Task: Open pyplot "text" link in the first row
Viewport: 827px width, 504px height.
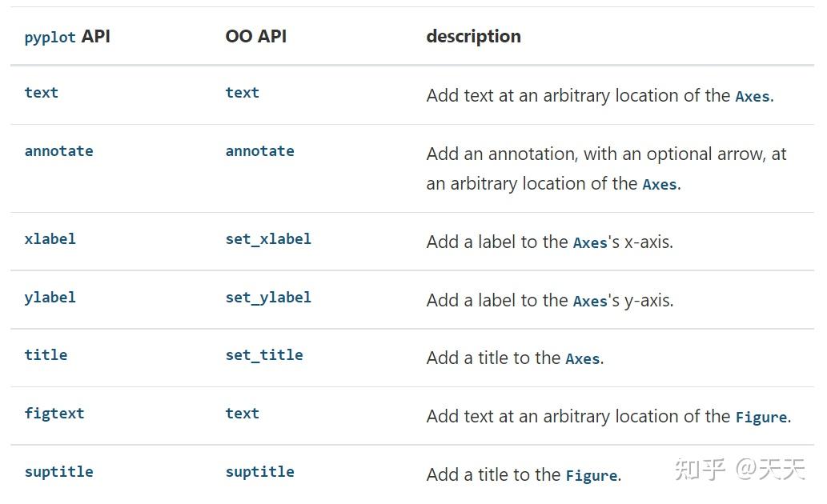Action: pyautogui.click(x=41, y=92)
